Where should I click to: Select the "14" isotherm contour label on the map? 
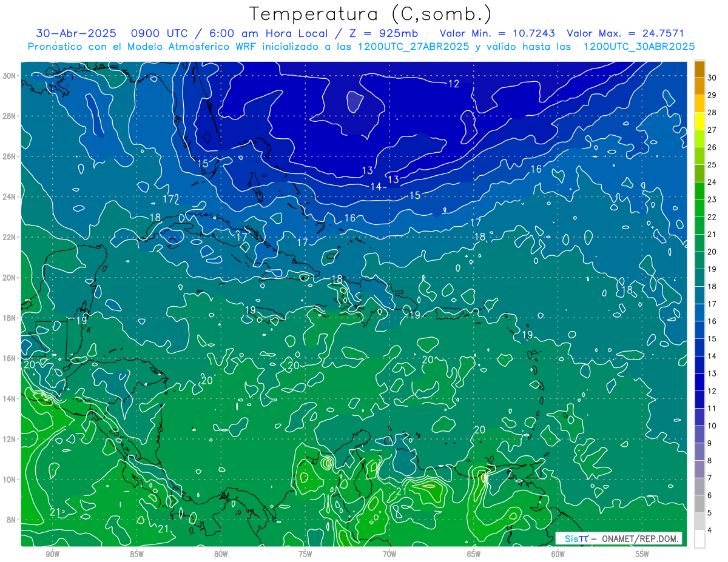tap(377, 187)
